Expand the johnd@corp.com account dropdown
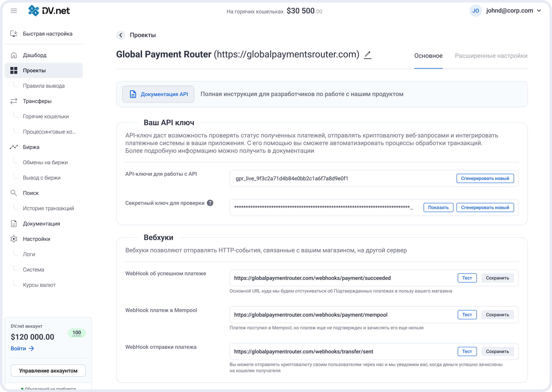Viewport: 552px width, 392px height. click(x=539, y=11)
